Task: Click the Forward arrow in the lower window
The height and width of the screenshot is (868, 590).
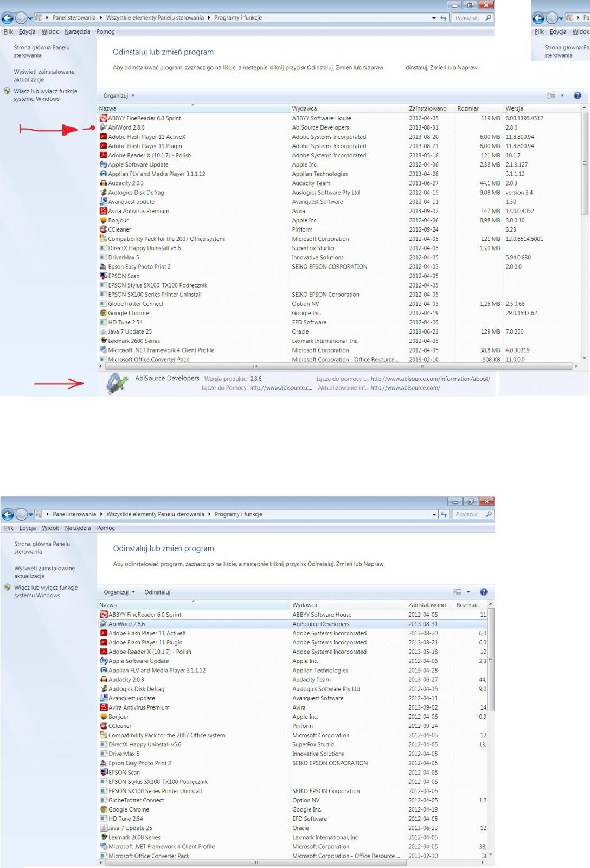Action: [x=22, y=514]
